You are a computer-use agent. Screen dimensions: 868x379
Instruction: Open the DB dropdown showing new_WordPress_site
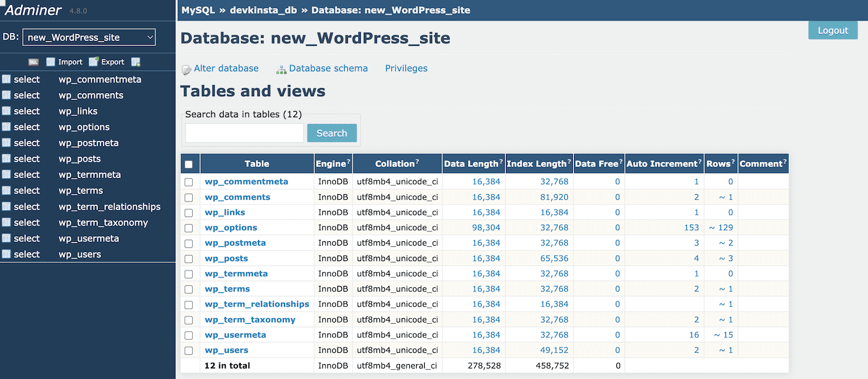point(89,37)
